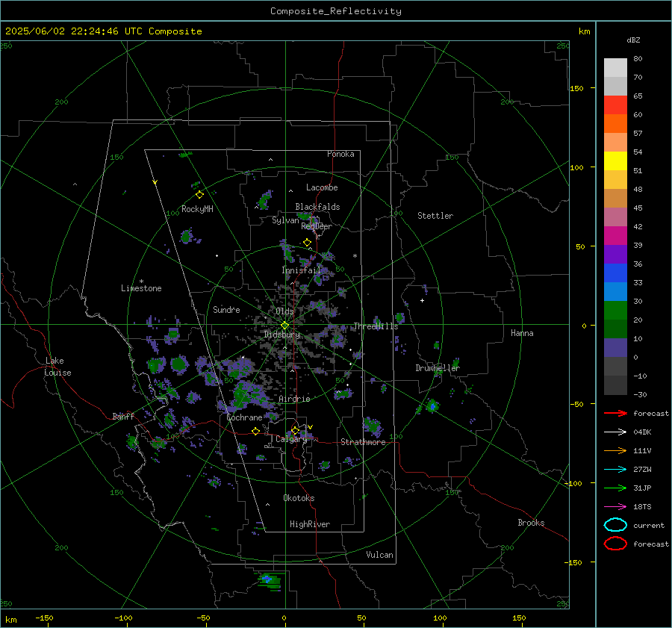Click the yellow diamond marker south of RedDeer
Screen dimensions: 672x628
(307, 243)
